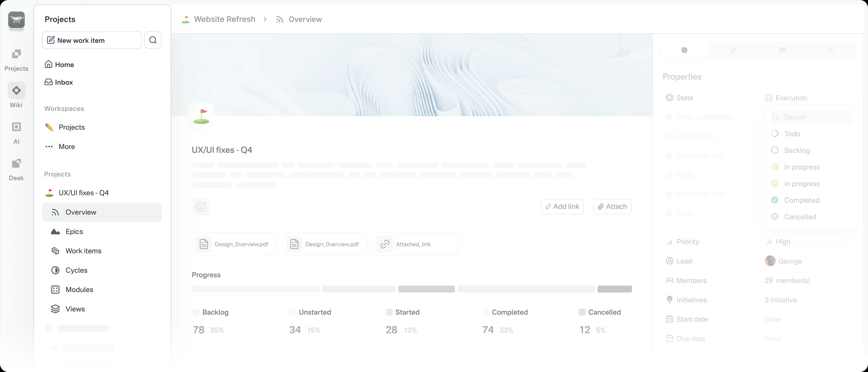Select the Updates rocket icon in Properties
The height and width of the screenshot is (372, 868).
[734, 50]
